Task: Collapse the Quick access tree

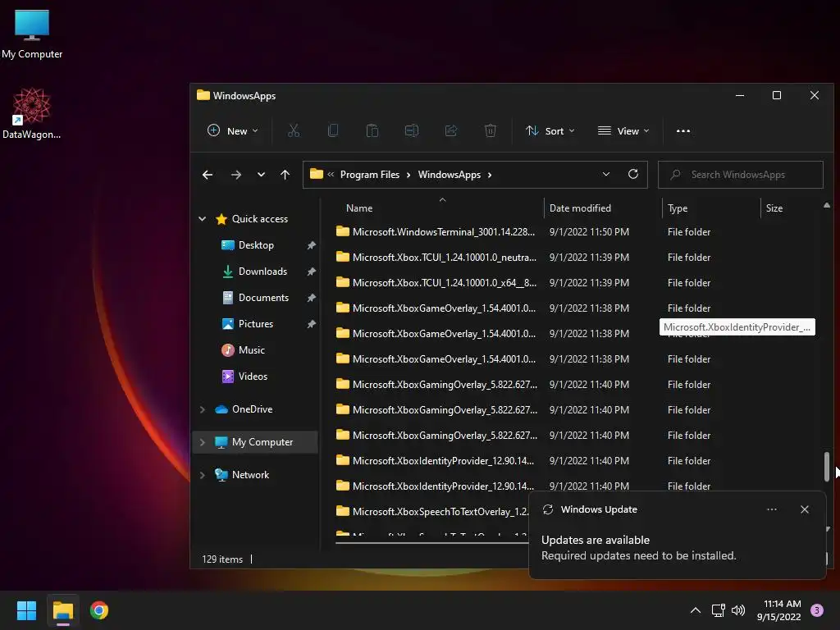Action: (x=202, y=218)
